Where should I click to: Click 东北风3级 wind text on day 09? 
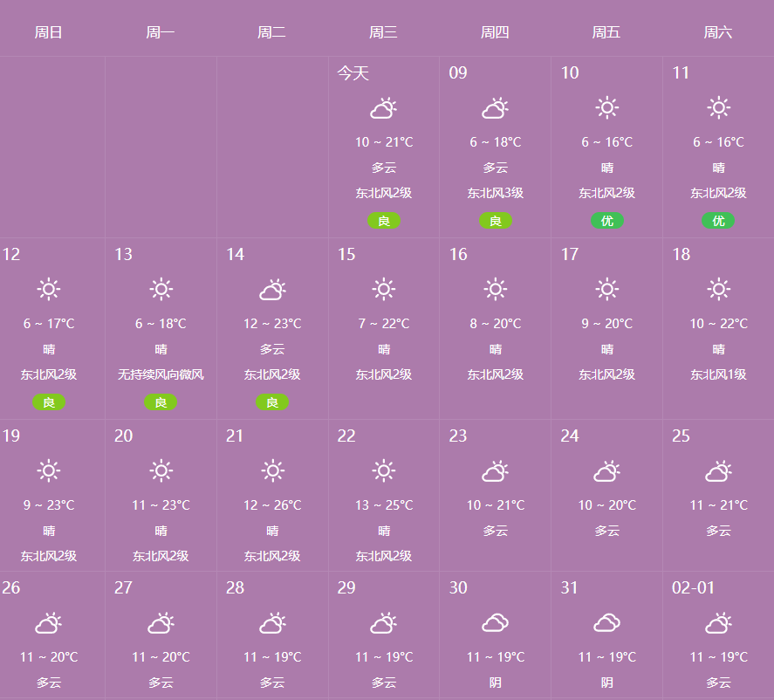pos(495,193)
